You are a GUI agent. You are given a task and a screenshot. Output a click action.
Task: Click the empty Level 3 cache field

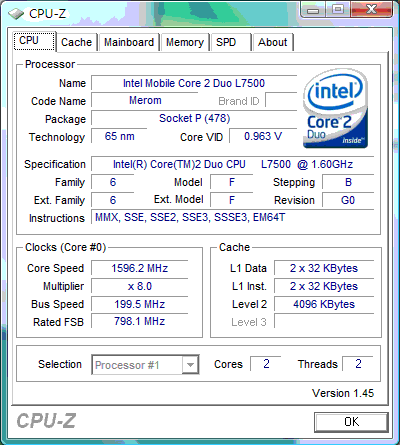pyautogui.click(x=324, y=322)
